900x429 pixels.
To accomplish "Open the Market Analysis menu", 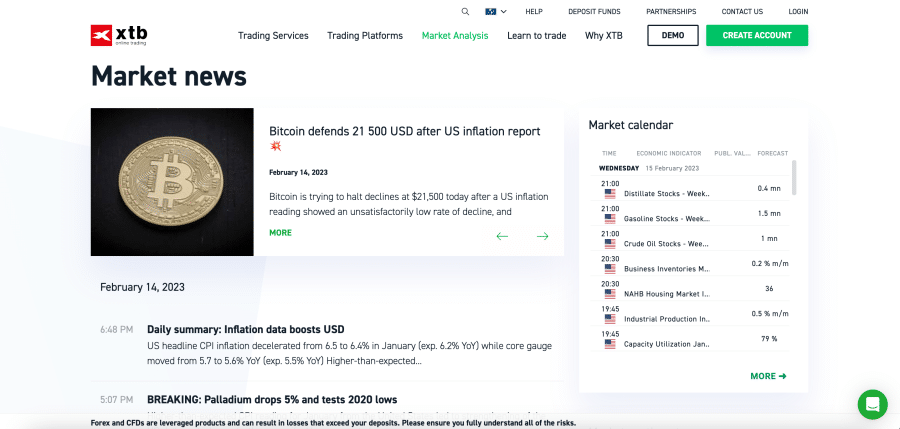I will [x=455, y=36].
